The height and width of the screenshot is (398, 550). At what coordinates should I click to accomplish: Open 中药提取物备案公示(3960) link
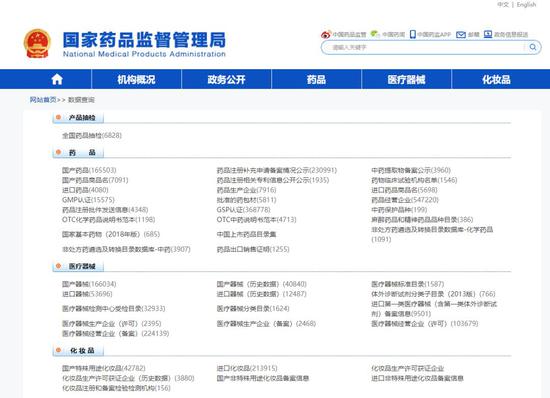click(411, 170)
